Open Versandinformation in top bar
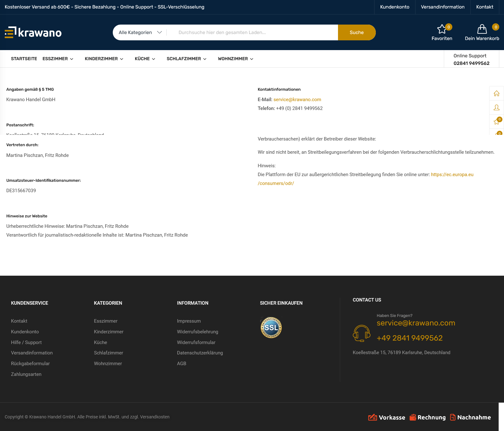The width and height of the screenshot is (504, 431). tap(443, 7)
